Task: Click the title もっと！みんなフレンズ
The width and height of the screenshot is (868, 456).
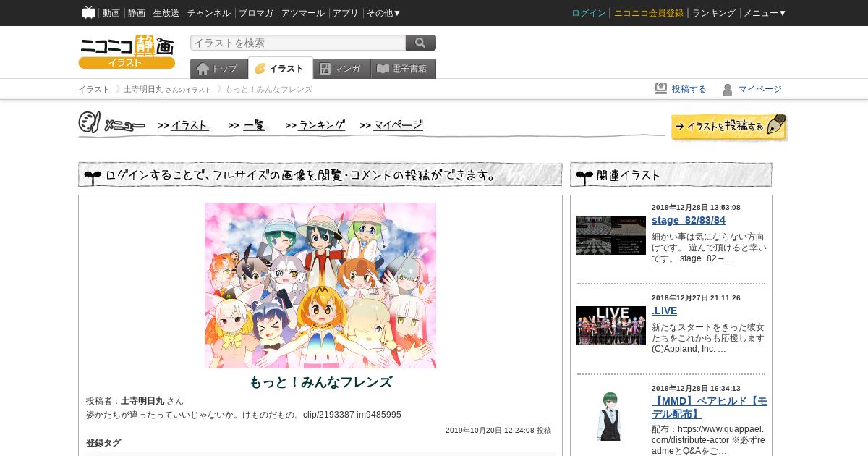Action: 320,382
